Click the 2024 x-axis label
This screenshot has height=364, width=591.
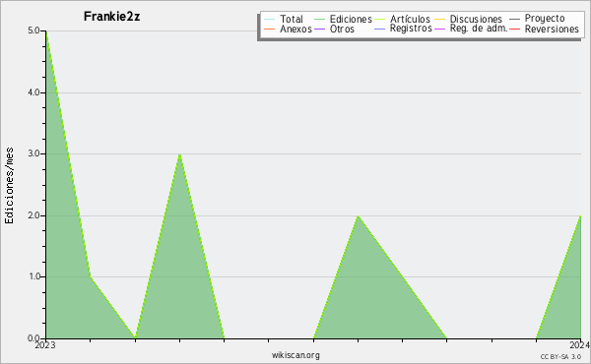tap(580, 345)
